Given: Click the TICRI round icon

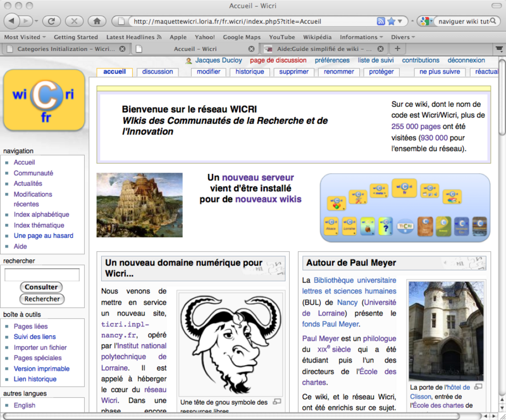Looking at the screenshot, I should coord(405,226).
